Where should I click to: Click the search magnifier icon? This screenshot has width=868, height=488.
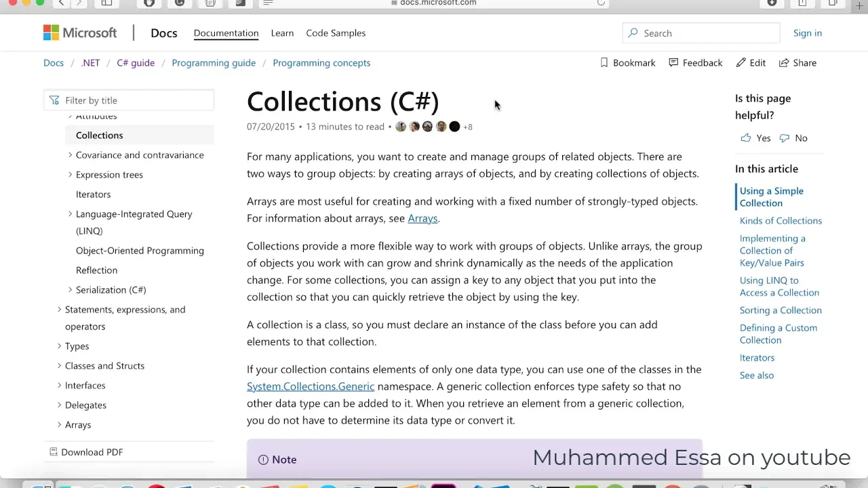tap(633, 33)
